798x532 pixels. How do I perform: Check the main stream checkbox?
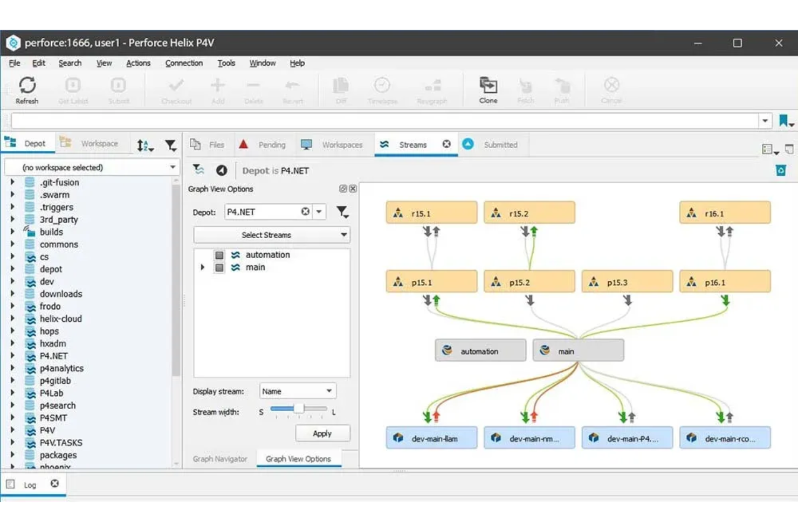point(219,267)
